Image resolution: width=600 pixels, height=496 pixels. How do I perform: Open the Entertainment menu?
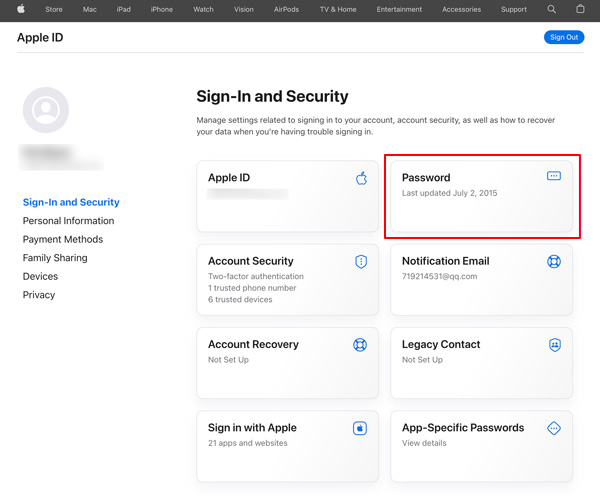pyautogui.click(x=399, y=9)
